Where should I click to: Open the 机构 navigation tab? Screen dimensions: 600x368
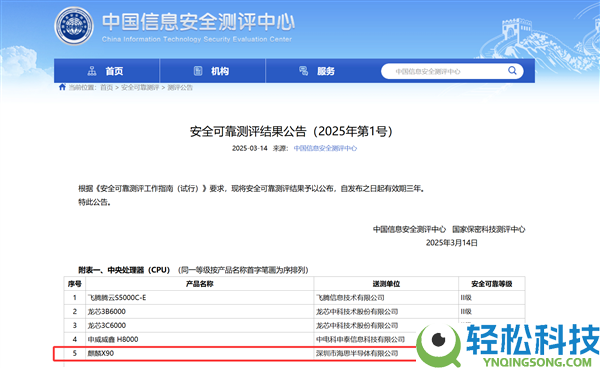pos(212,71)
